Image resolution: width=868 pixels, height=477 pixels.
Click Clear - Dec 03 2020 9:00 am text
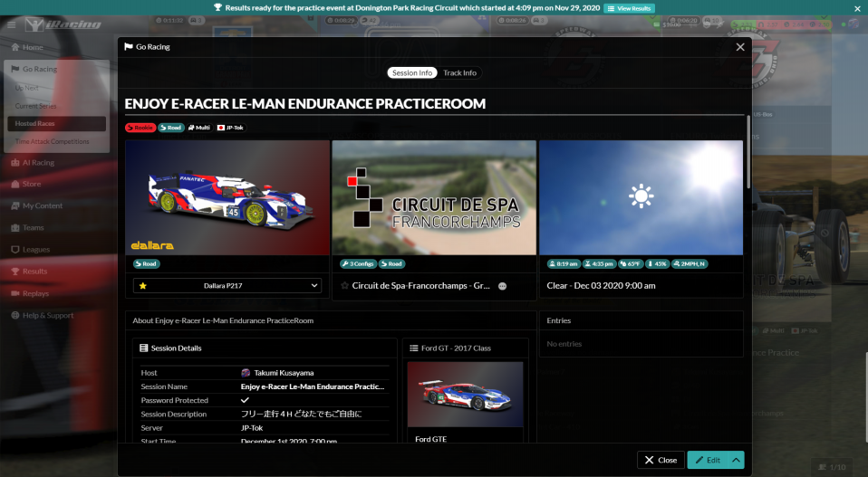[602, 286]
